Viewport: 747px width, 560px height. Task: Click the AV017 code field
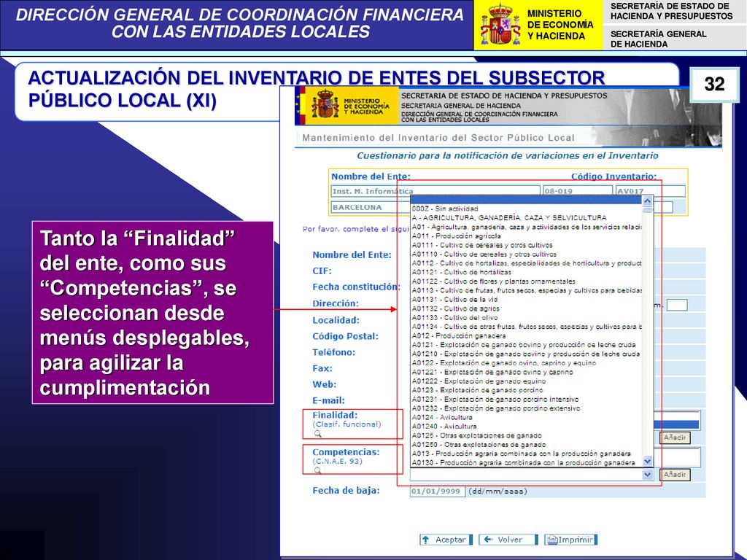click(650, 191)
